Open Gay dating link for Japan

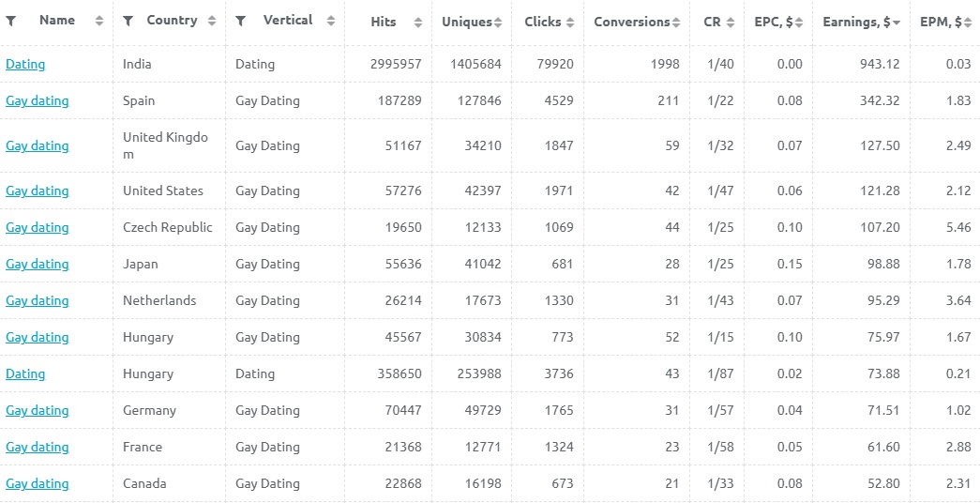38,264
